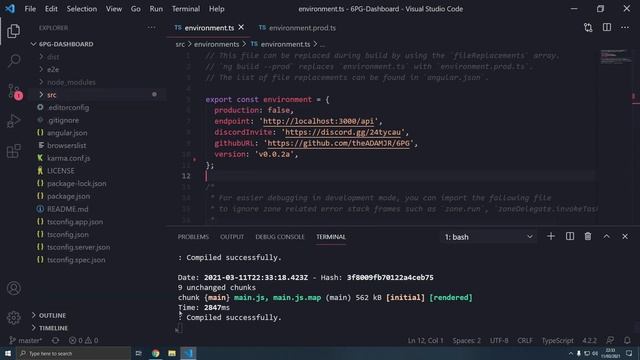This screenshot has height=360, width=640.
Task: Open the Terminal menu
Action: (x=186, y=9)
